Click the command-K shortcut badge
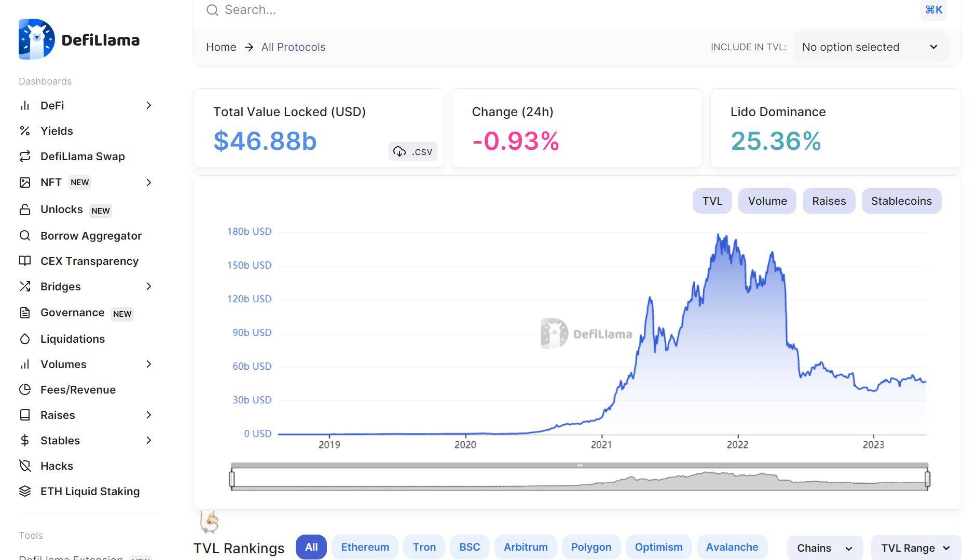Viewport: 977px width, 560px height. click(x=933, y=10)
